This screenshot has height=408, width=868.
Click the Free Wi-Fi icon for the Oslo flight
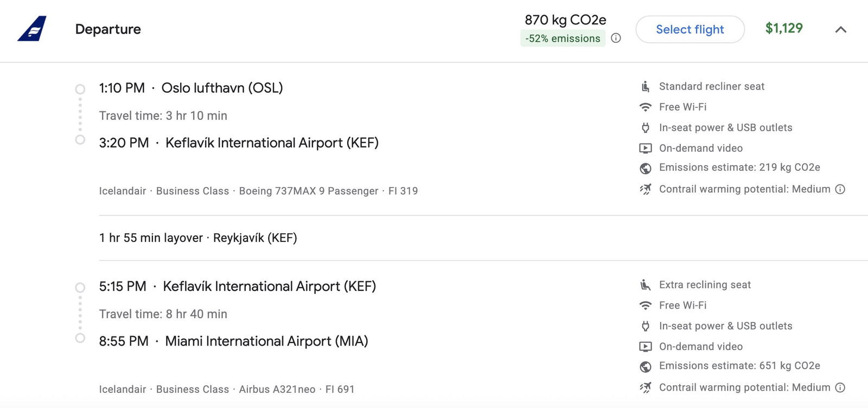pyautogui.click(x=645, y=107)
